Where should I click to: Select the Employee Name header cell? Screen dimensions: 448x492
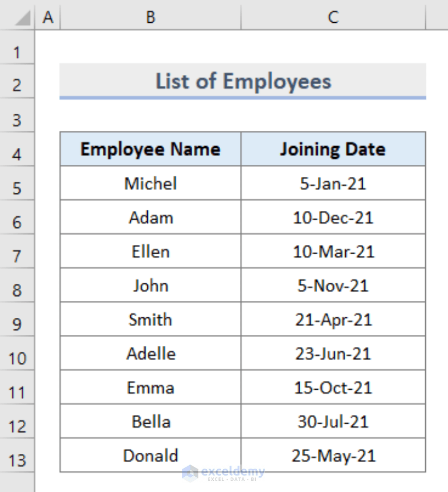[x=150, y=149]
